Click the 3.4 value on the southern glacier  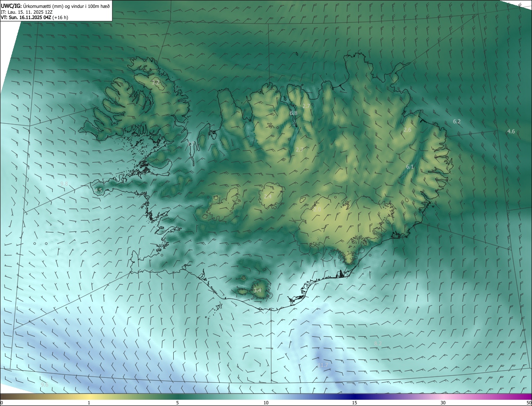257,290
